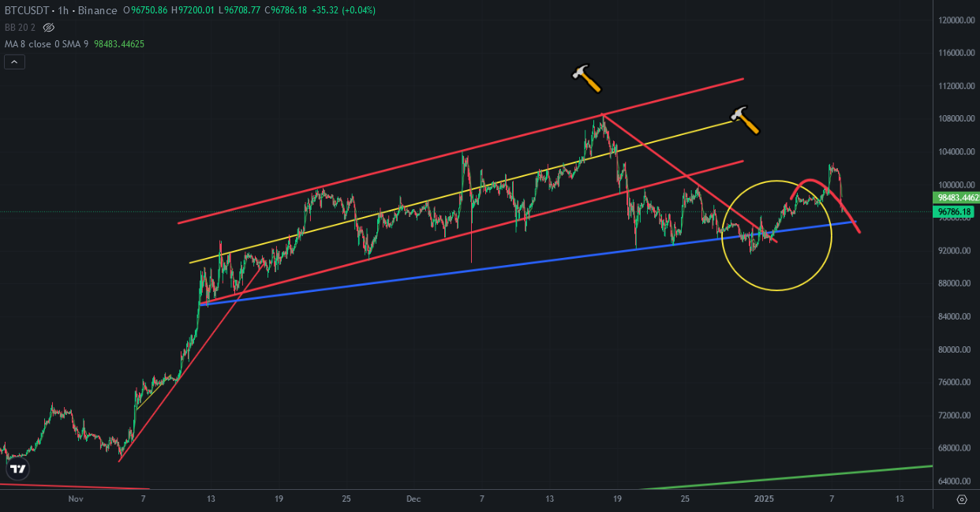Click the 108000.00 price axis label

956,119
